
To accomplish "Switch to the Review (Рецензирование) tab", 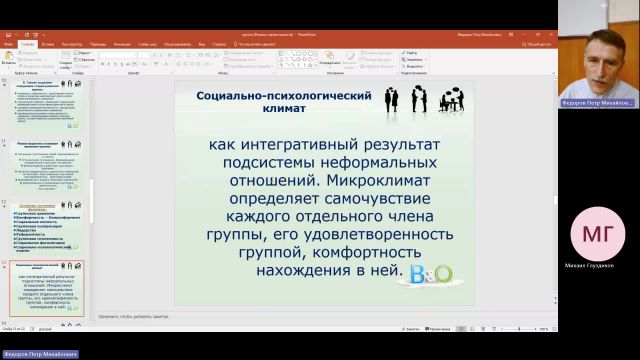I will click(178, 44).
